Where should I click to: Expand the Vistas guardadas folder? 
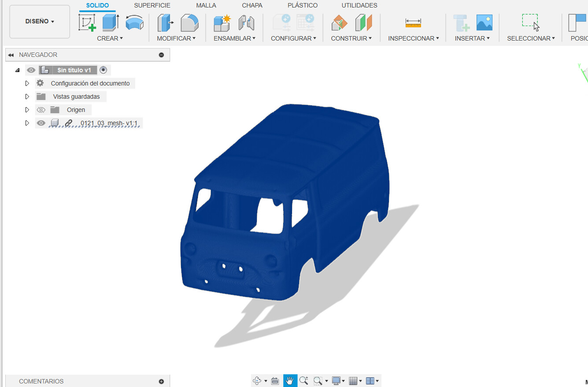point(27,97)
